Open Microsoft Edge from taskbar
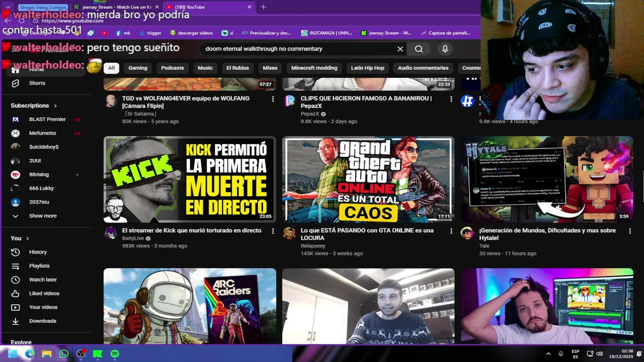 30,354
